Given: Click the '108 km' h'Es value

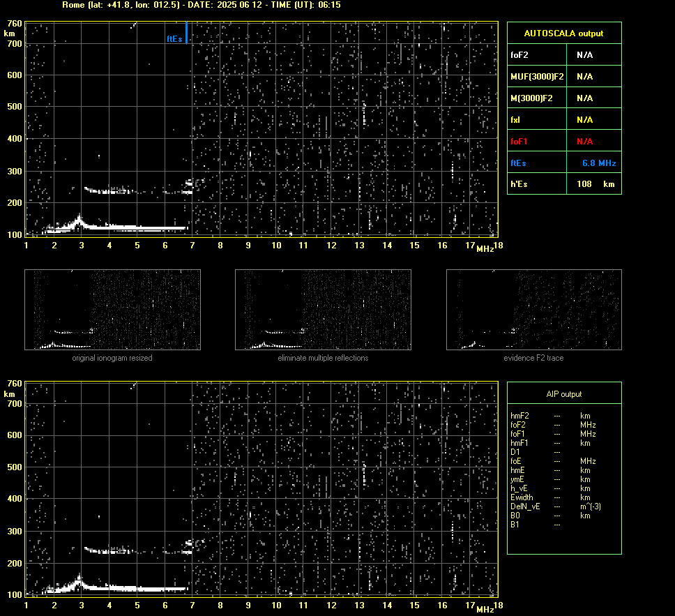Looking at the screenshot, I should point(596,184).
